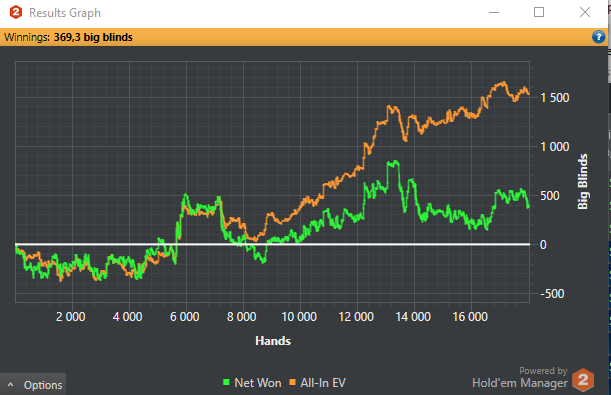This screenshot has width=611, height=395.
Task: Click the white zero baseline in the graph
Action: point(273,244)
